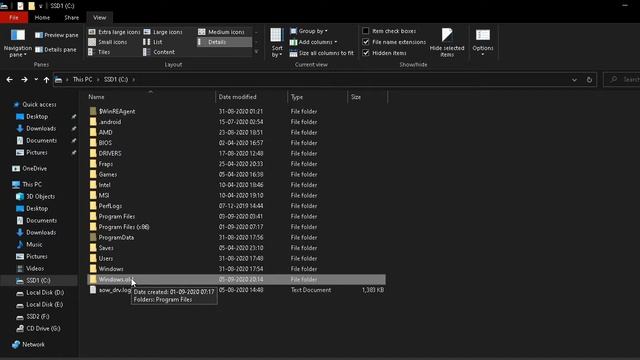Switch layout to Medium icons
Image resolution: width=640 pixels, height=360 pixels.
221,32
